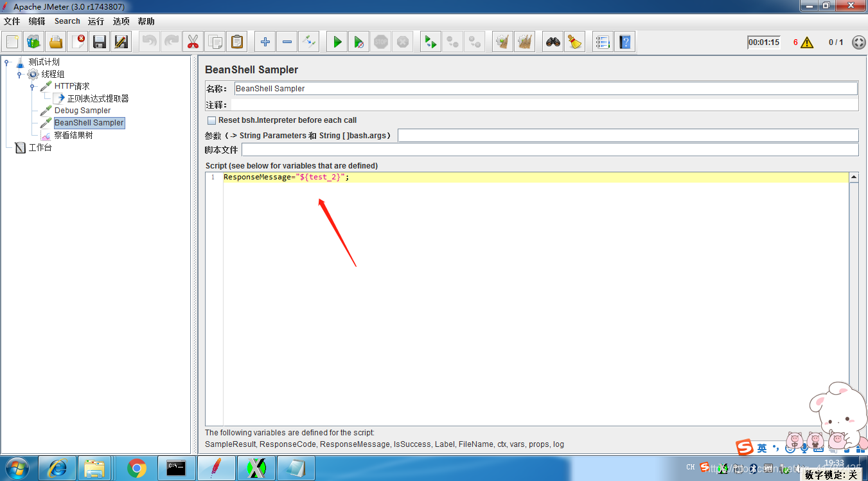Click the 脚本文件 script file field
This screenshot has height=481, width=868.
coord(550,150)
